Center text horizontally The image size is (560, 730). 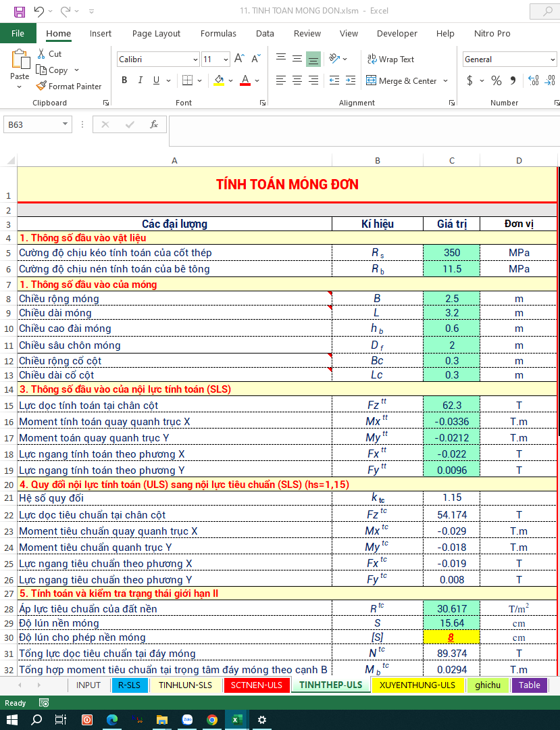pyautogui.click(x=297, y=80)
